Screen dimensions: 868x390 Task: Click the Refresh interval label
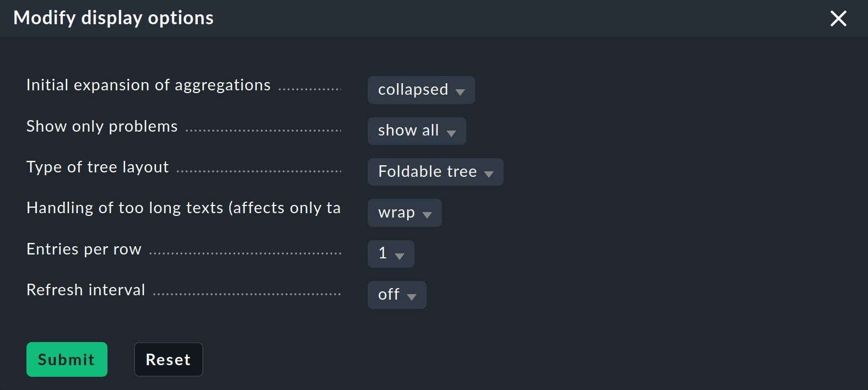[85, 289]
